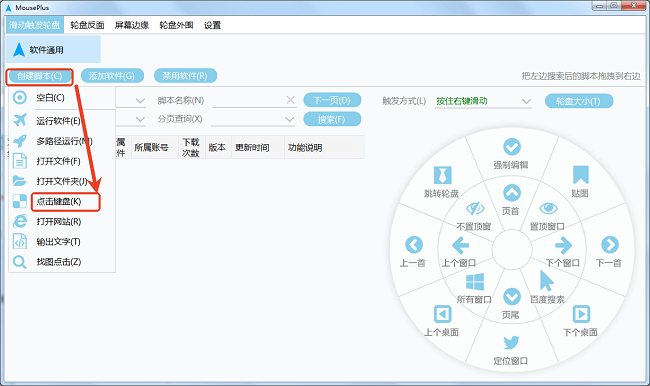Select 运行软件(E) menu entry
Viewport: 650px width, 386px height.
click(58, 121)
